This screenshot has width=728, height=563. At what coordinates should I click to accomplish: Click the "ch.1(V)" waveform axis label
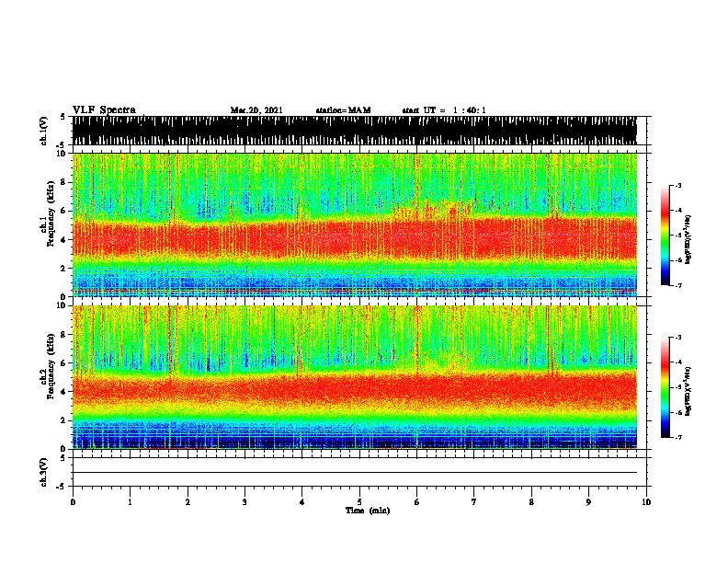tap(44, 131)
